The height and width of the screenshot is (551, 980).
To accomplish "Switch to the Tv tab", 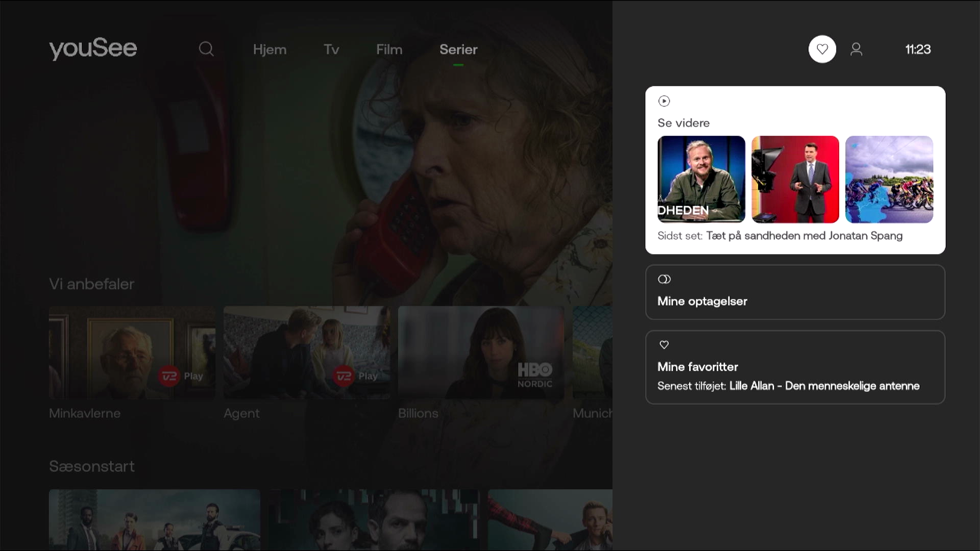I will tap(331, 49).
